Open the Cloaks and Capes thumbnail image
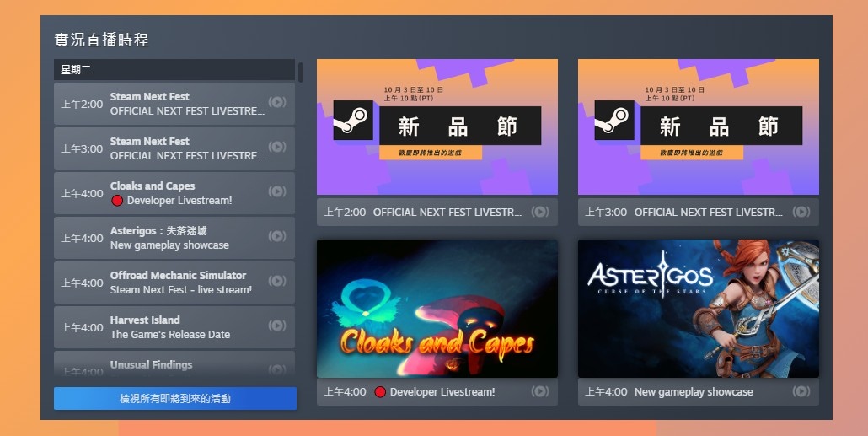The width and height of the screenshot is (868, 436). 437,308
